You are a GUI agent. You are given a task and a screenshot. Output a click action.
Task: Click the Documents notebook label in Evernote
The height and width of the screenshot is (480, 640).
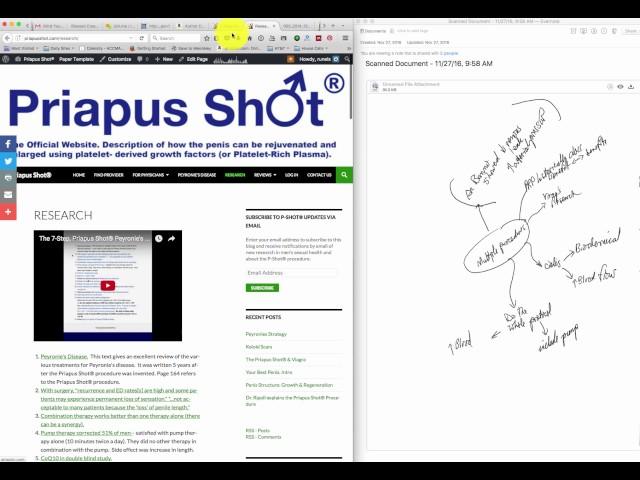point(373,31)
